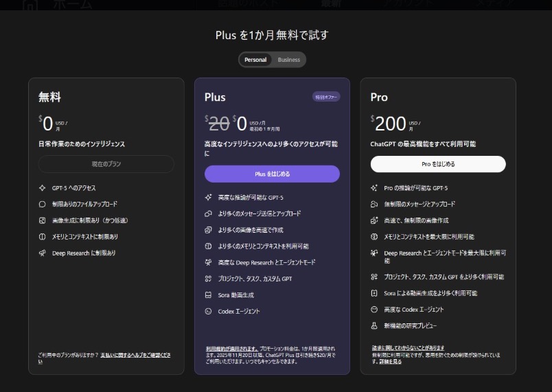Open the '利用規約が適用されます' terms link
The width and height of the screenshot is (552, 392).
tap(232, 349)
